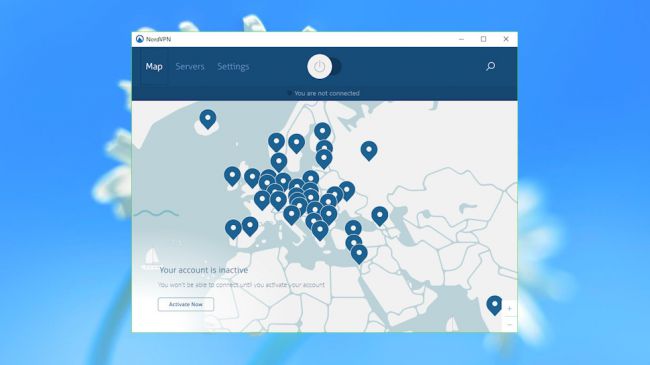Maximize the NordVPN window

(x=483, y=39)
